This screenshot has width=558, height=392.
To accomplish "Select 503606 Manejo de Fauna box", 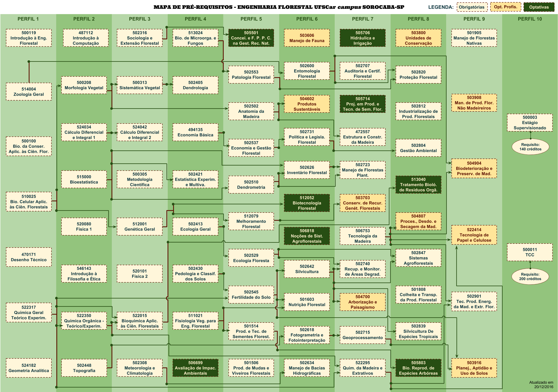I will (x=307, y=38).
